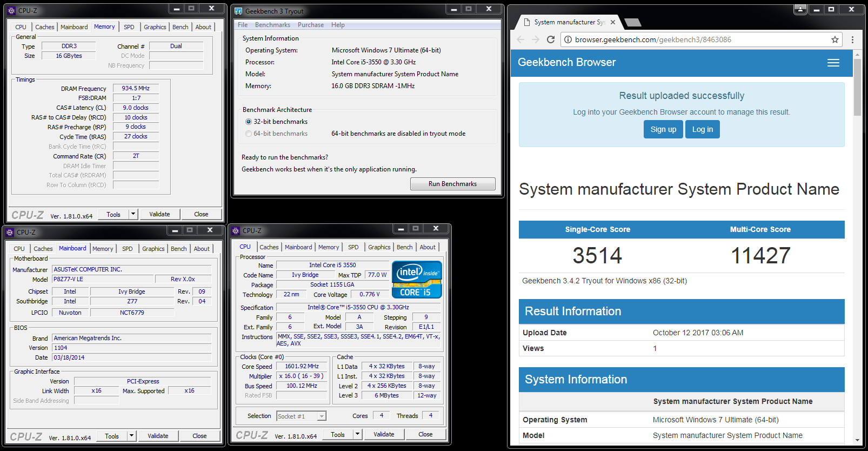
Task: Select 64-bit benchmarks radio button
Action: click(249, 134)
